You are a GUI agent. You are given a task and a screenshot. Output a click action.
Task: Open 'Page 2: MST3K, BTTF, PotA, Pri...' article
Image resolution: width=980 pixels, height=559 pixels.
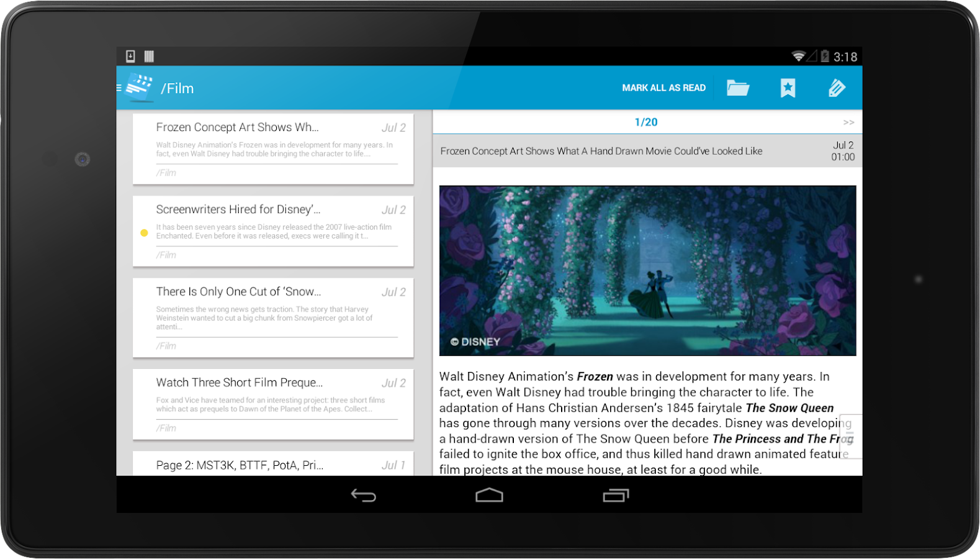tap(273, 463)
